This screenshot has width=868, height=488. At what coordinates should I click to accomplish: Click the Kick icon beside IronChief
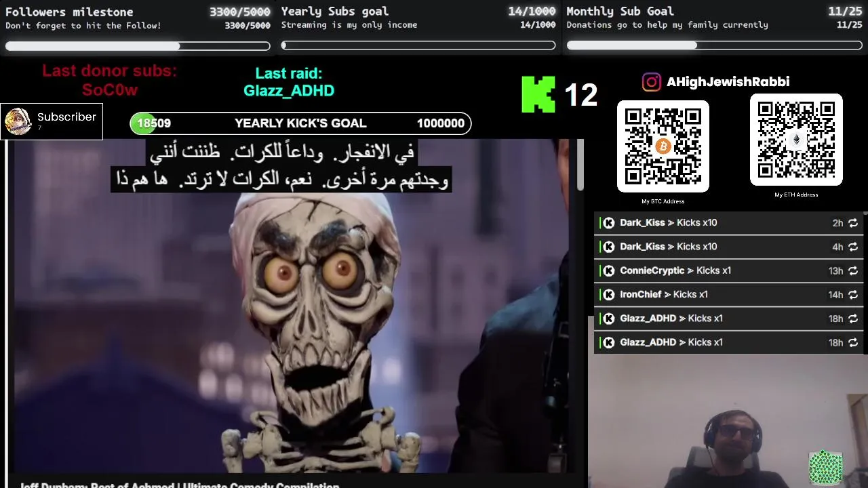[x=609, y=295]
